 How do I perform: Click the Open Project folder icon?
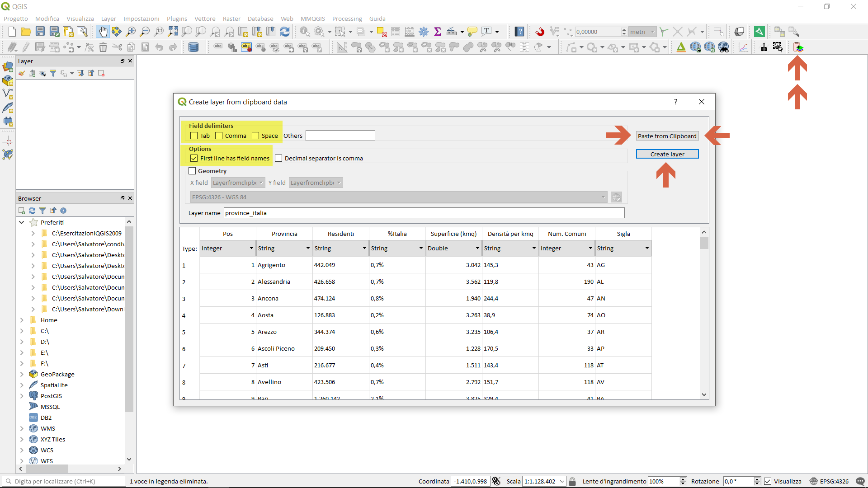tap(26, 32)
